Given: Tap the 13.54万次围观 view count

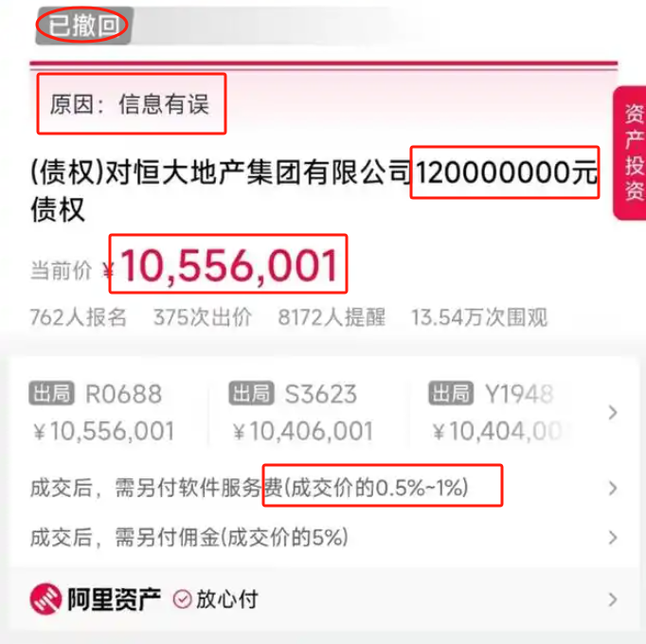Looking at the screenshot, I should pos(479,317).
